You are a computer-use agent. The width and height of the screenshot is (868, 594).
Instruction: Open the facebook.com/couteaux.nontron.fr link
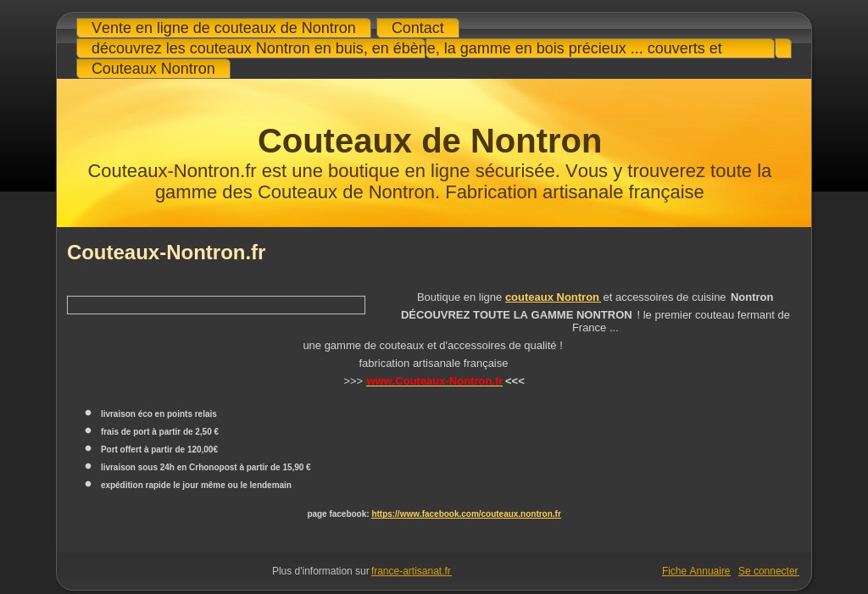coord(466,514)
